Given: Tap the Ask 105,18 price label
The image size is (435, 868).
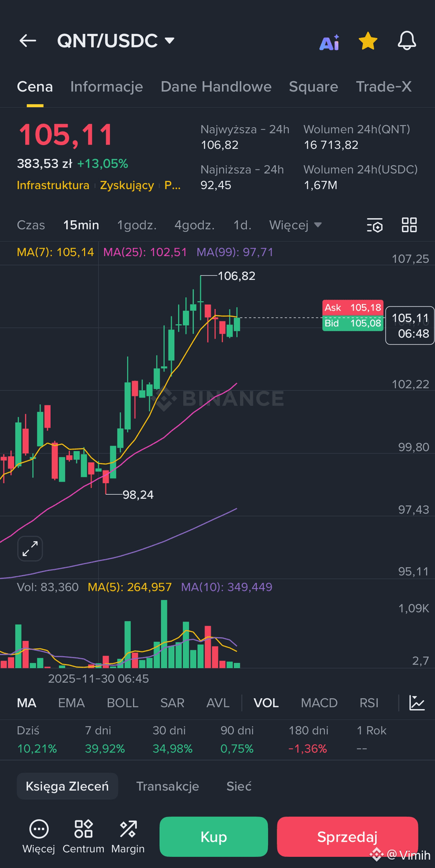Looking at the screenshot, I should pos(353,308).
